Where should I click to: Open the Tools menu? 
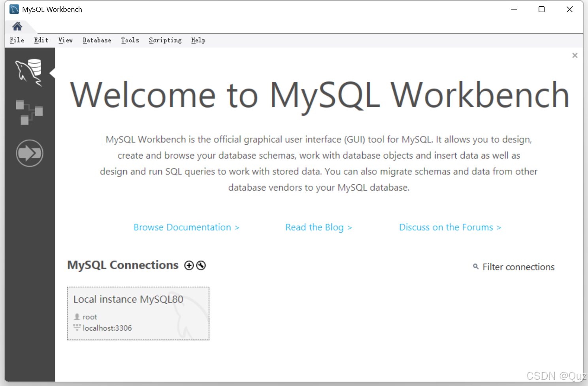pyautogui.click(x=130, y=40)
